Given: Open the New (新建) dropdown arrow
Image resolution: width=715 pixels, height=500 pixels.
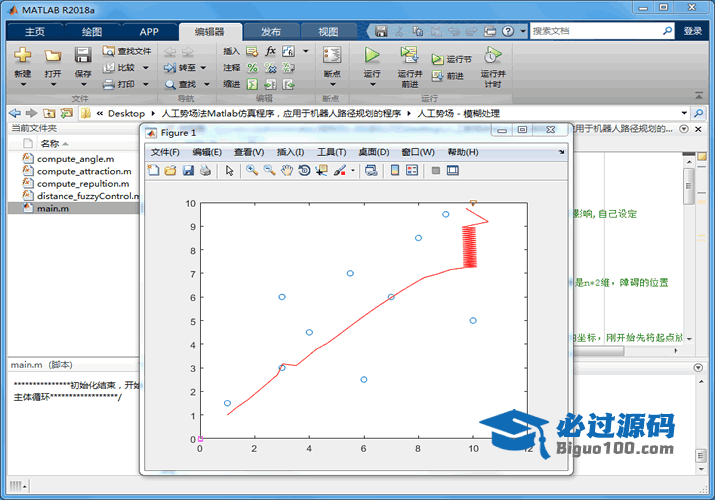Looking at the screenshot, I should 23,84.
